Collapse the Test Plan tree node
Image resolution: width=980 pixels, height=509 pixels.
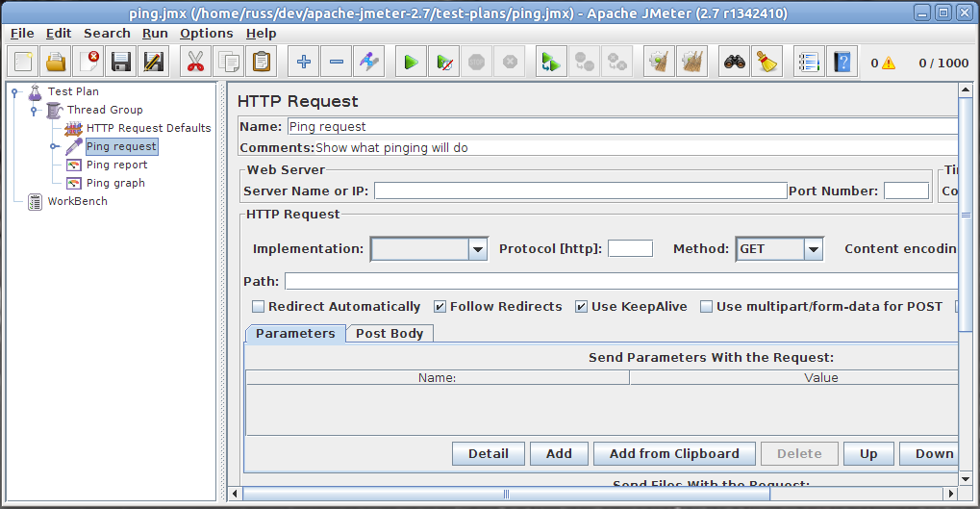tap(15, 92)
